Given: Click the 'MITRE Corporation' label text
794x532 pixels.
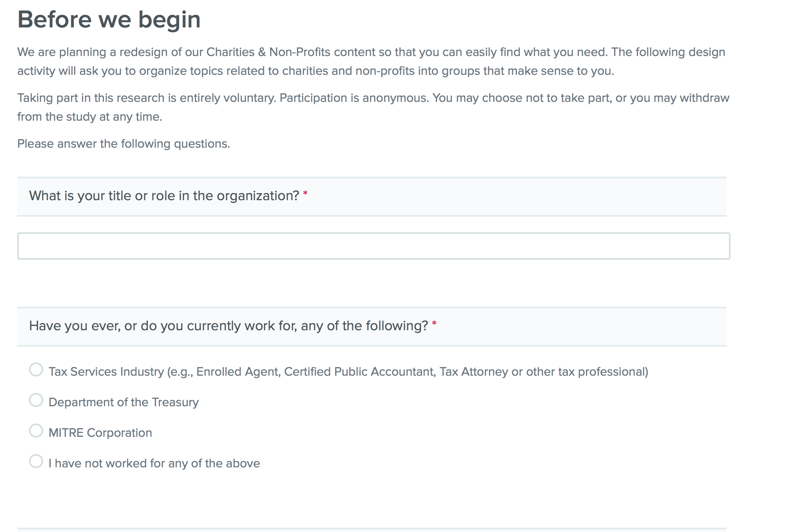Looking at the screenshot, I should click(100, 433).
